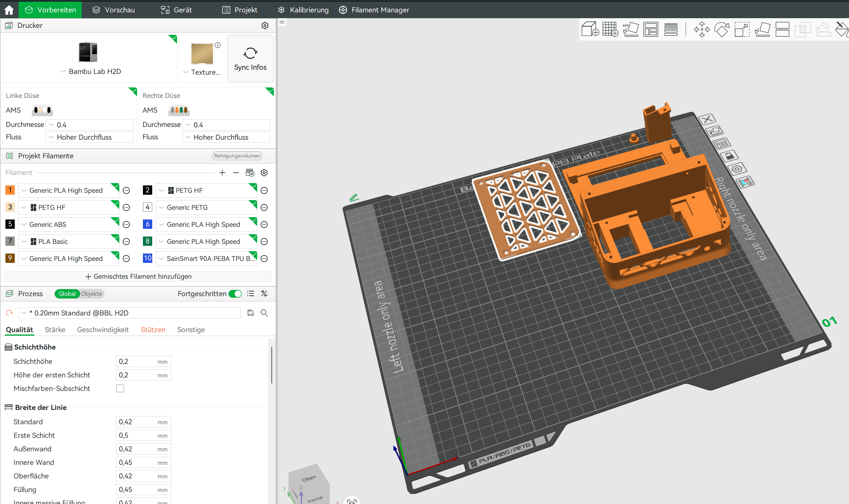Image resolution: width=849 pixels, height=504 pixels.
Task: Select the Move tool in toolbar
Action: coord(702,29)
